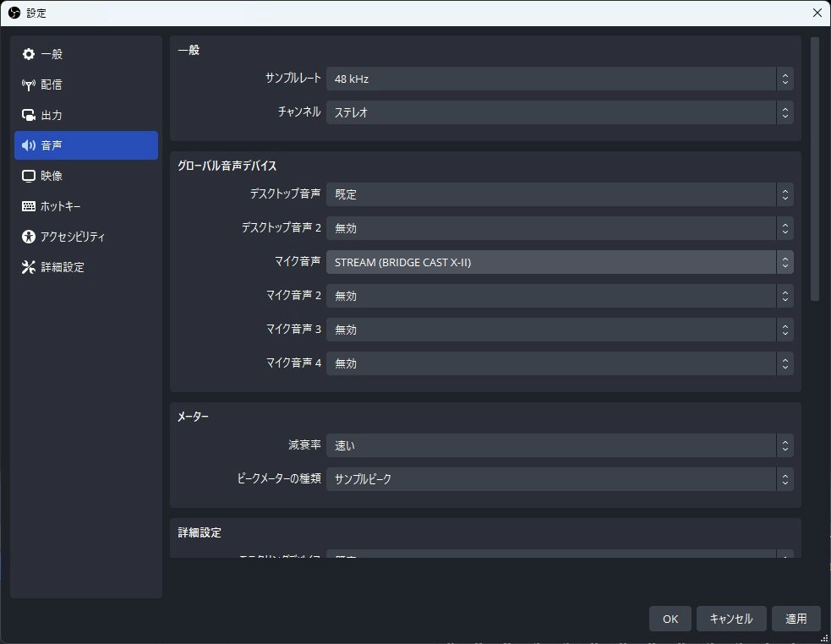Click the keyboard icon for ホットキー
Image resolution: width=831 pixels, height=644 pixels.
click(x=29, y=206)
